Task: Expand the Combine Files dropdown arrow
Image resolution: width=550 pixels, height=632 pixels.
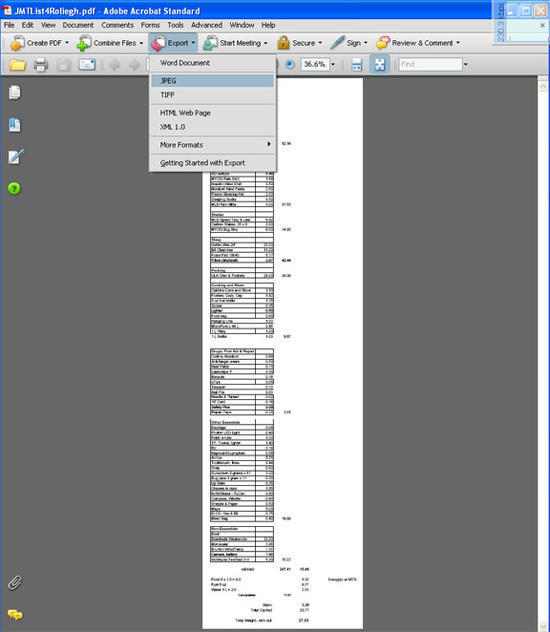Action: pos(141,43)
